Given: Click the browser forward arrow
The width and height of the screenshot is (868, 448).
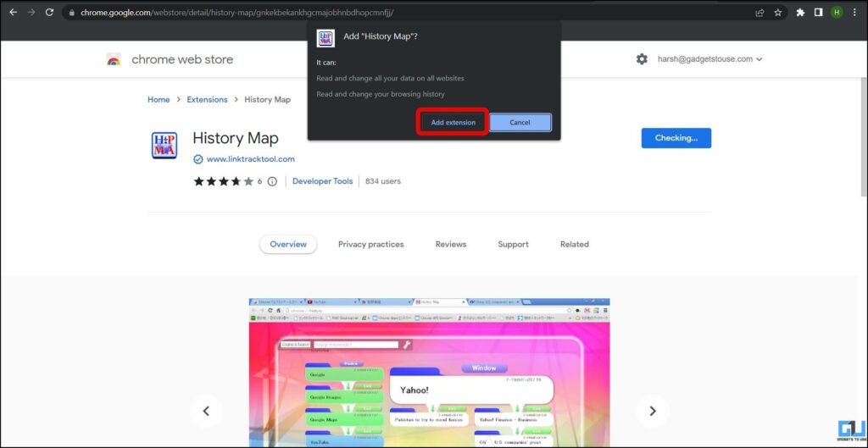Looking at the screenshot, I should pos(31,12).
